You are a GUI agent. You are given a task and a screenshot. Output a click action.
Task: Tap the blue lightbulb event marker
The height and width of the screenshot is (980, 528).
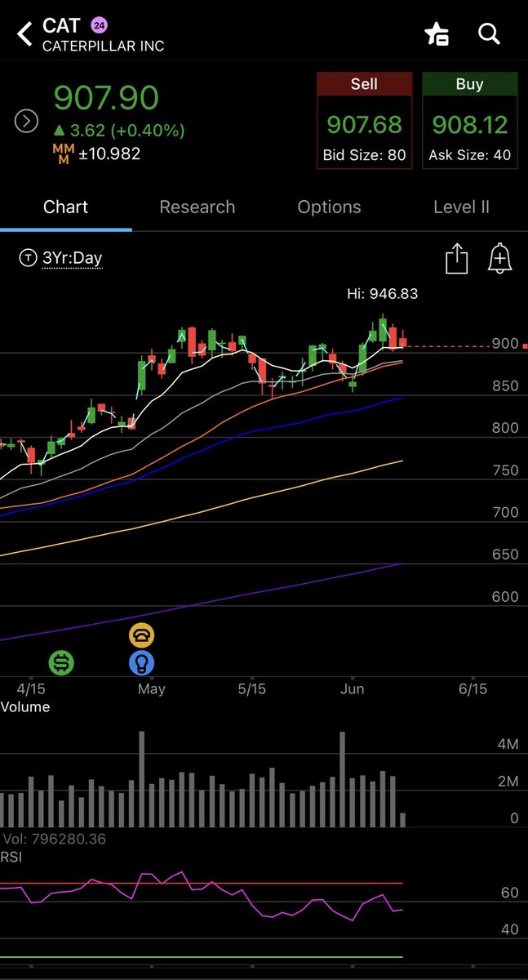tap(142, 663)
